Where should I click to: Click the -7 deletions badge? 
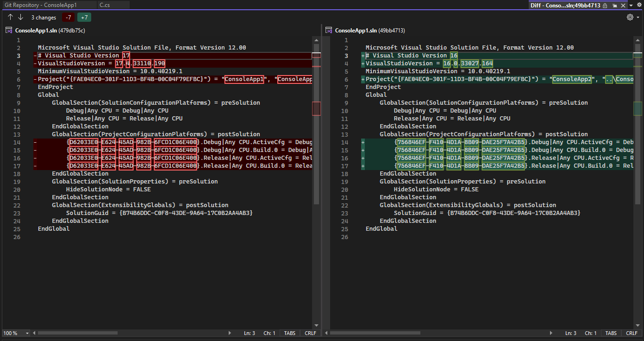[x=68, y=17]
